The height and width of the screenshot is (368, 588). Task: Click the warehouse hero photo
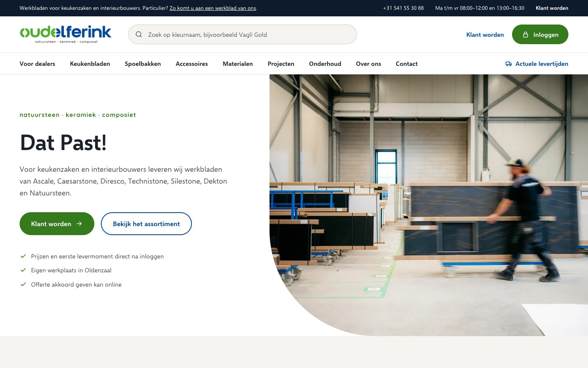pyautogui.click(x=429, y=205)
